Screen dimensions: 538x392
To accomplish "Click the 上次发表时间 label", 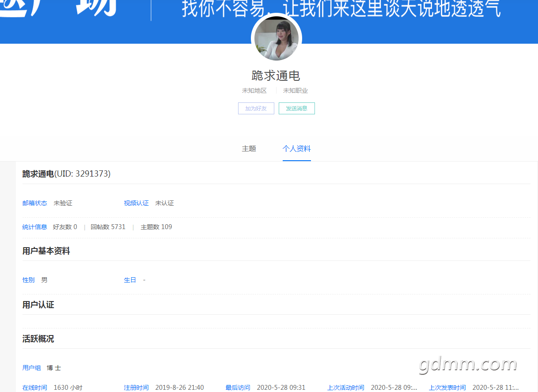I will click(x=447, y=388).
